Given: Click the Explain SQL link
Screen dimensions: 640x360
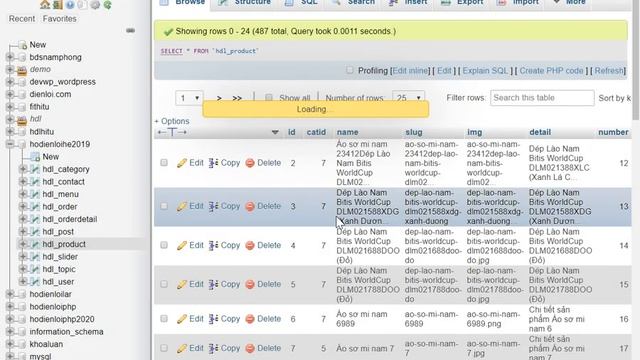Looking at the screenshot, I should point(485,71).
